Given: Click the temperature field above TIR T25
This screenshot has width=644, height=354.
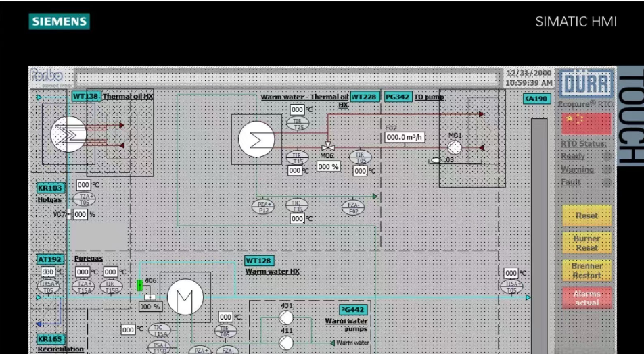Looking at the screenshot, I should [297, 109].
